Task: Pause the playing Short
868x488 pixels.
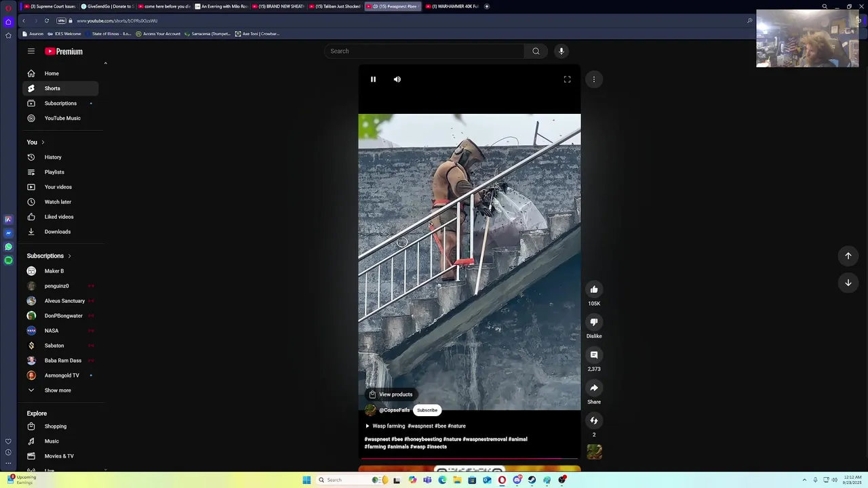Action: [x=373, y=79]
